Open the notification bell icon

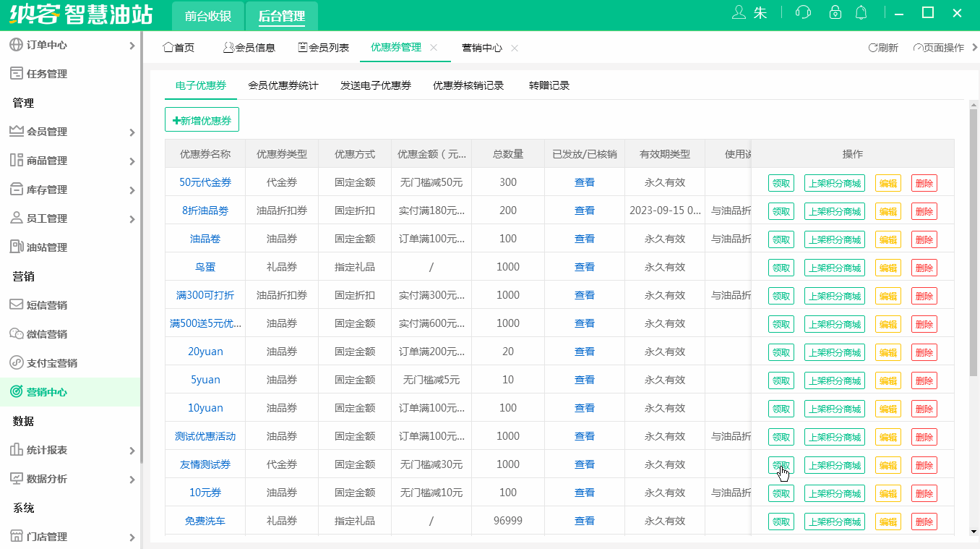[861, 12]
